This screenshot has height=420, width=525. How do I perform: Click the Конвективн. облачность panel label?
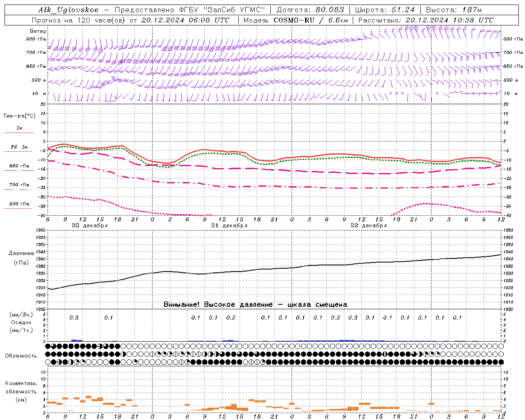click(21, 388)
